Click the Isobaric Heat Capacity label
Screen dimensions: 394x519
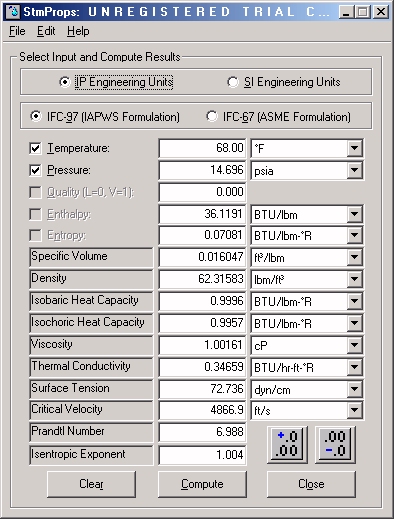click(91, 301)
